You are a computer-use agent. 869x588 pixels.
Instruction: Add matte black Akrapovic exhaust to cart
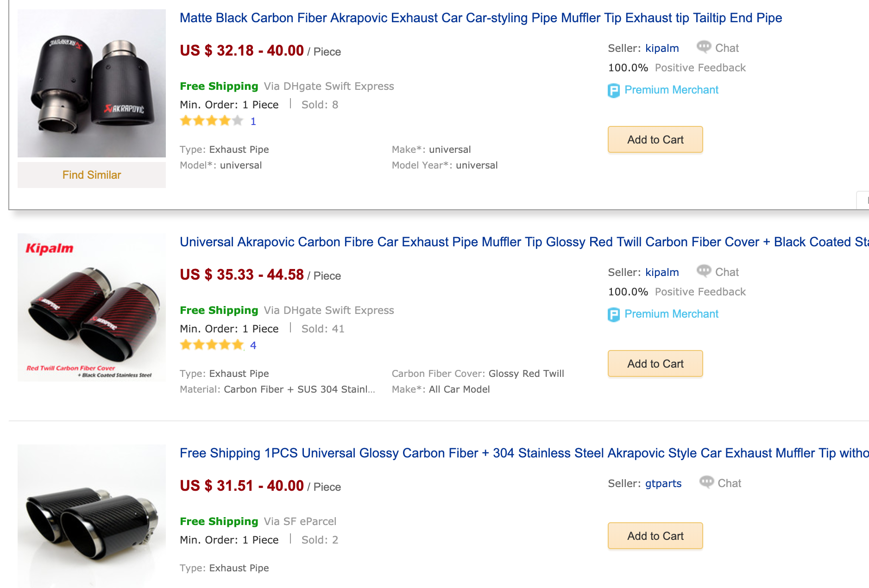655,139
